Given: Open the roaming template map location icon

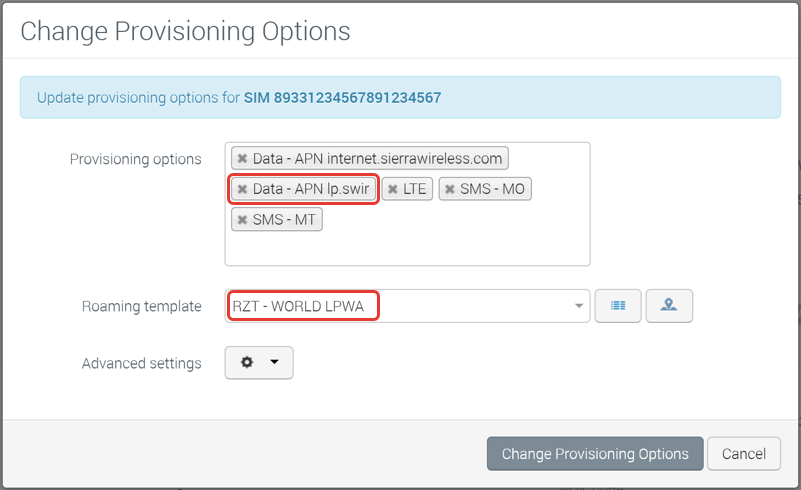Looking at the screenshot, I should click(x=669, y=306).
